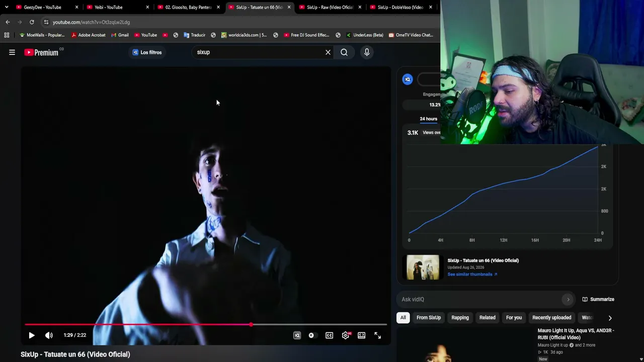Open the YouTube bookmark

tap(145, 35)
